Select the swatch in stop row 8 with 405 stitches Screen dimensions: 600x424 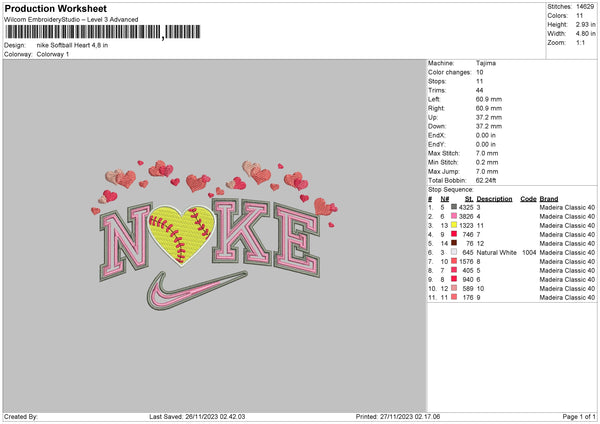[454, 270]
